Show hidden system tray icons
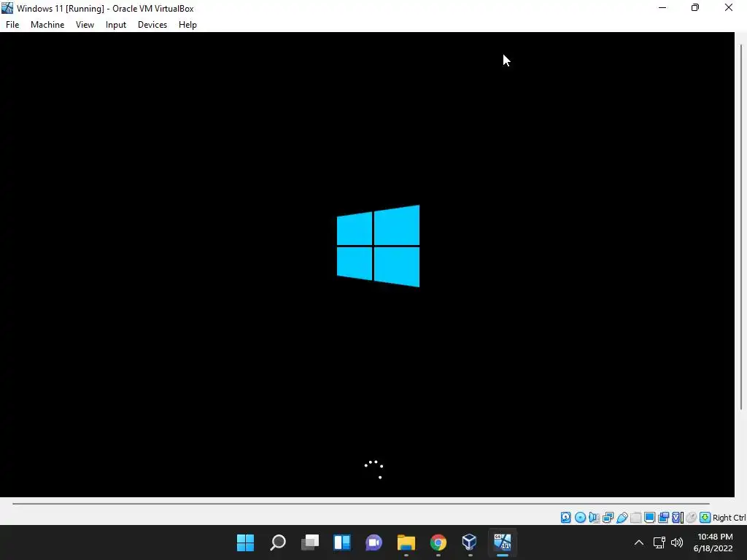 [639, 542]
